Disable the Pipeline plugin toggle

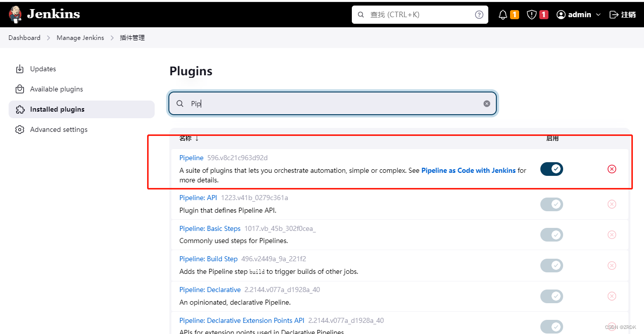coord(551,169)
